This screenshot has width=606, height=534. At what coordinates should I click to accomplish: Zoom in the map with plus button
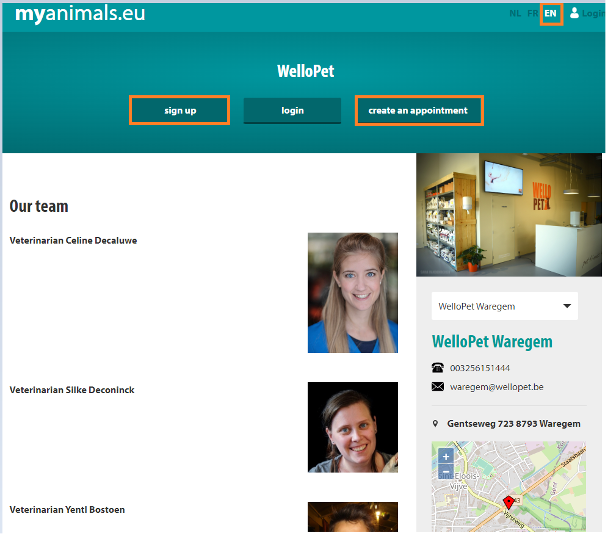(x=446, y=456)
